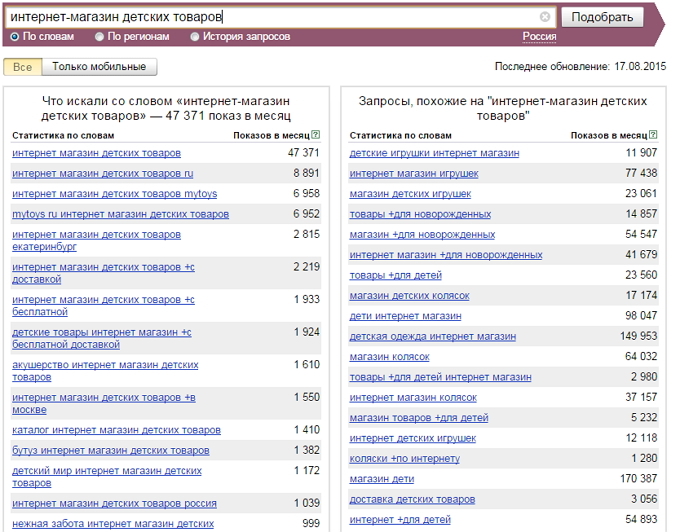This screenshot has width=680, height=532.
Task: Open 'детские игрушки интернет магазин' link
Action: 434,153
